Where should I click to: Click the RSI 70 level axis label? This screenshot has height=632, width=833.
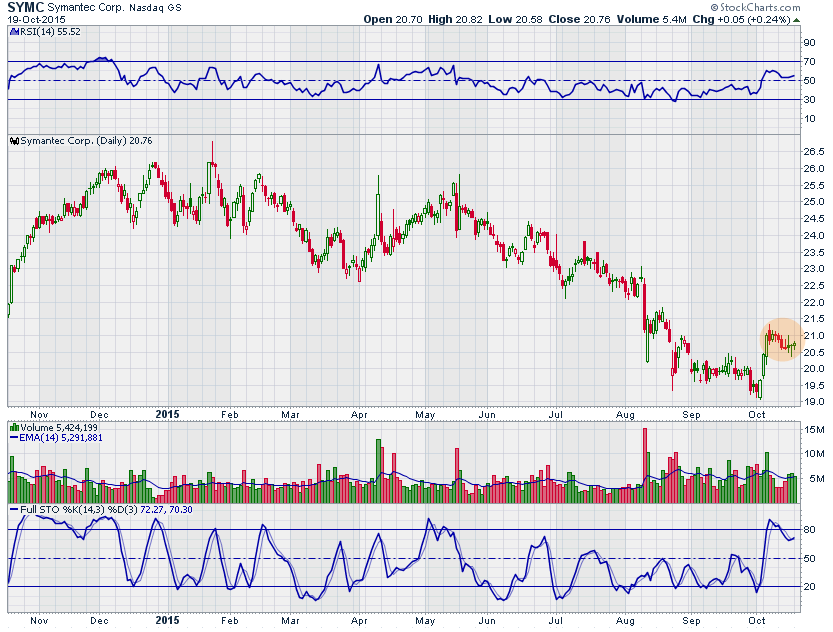(x=809, y=62)
